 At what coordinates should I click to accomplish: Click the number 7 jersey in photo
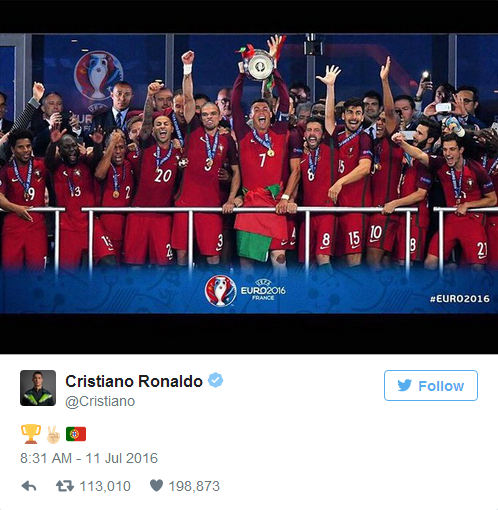(263, 159)
